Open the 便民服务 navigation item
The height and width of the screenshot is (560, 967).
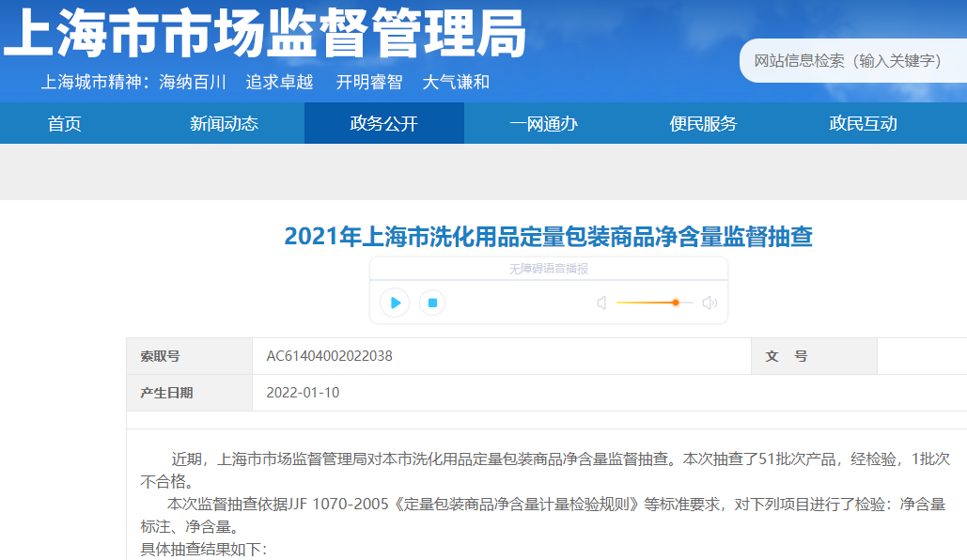pyautogui.click(x=703, y=123)
